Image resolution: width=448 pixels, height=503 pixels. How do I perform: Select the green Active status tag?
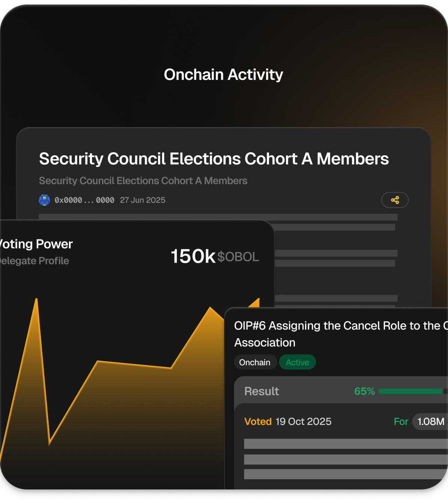click(x=297, y=362)
